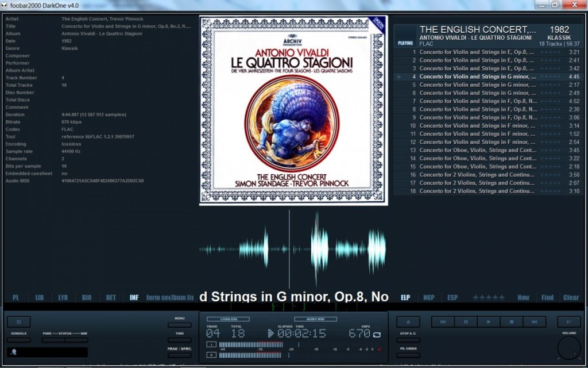Toggle the PEAK / SPEC. button
Screen dimensions: 588x368
[x=180, y=355]
